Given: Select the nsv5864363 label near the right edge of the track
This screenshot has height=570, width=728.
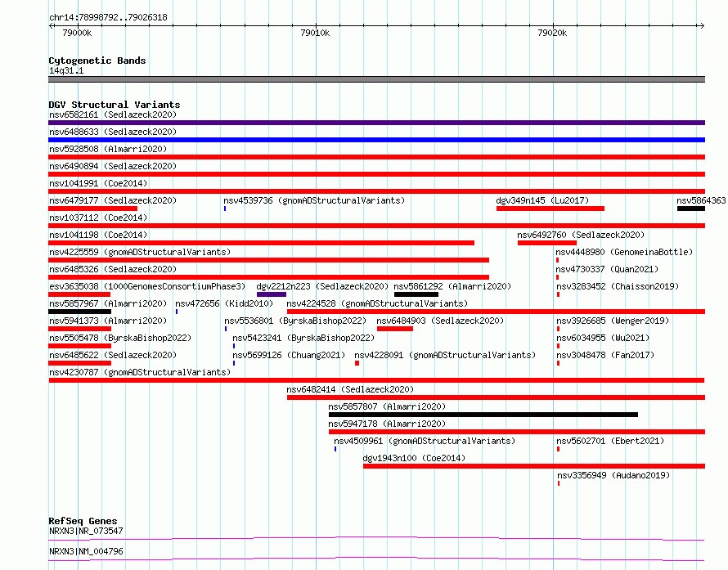Looking at the screenshot, I should click(x=701, y=200).
